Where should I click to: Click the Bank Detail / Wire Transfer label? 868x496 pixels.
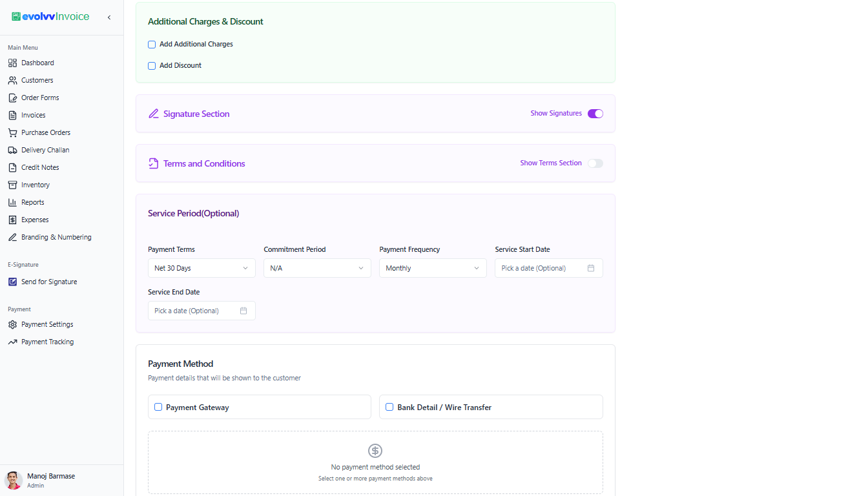tap(444, 408)
